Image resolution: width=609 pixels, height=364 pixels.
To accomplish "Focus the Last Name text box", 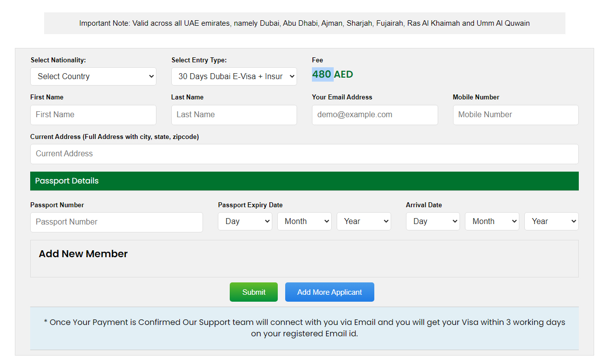I will click(x=234, y=115).
